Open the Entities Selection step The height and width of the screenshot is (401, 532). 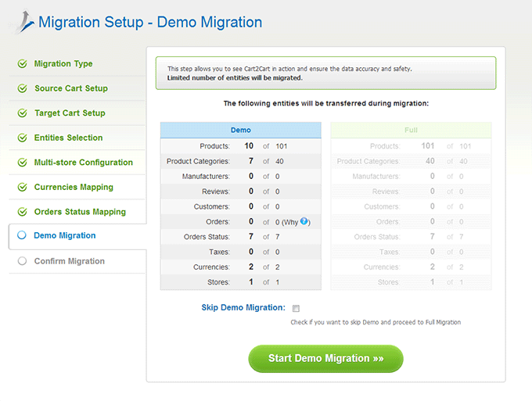pos(69,138)
